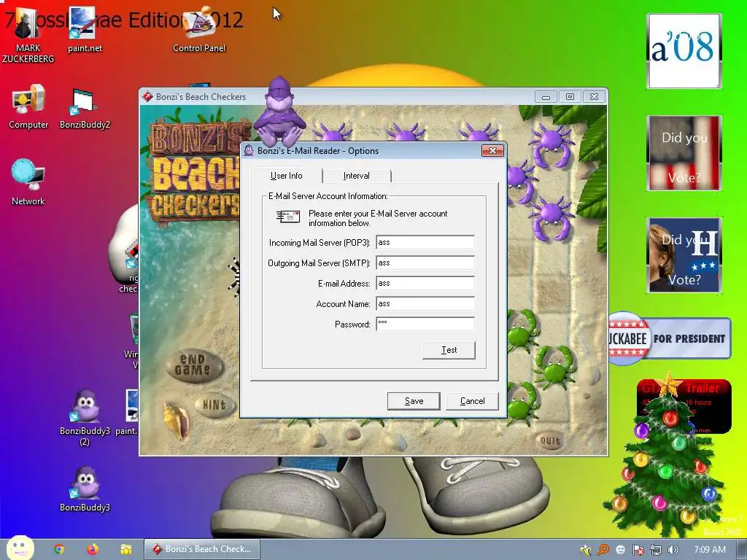The width and height of the screenshot is (747, 560).
Task: Open the volume speaker tray icon
Action: tap(673, 550)
